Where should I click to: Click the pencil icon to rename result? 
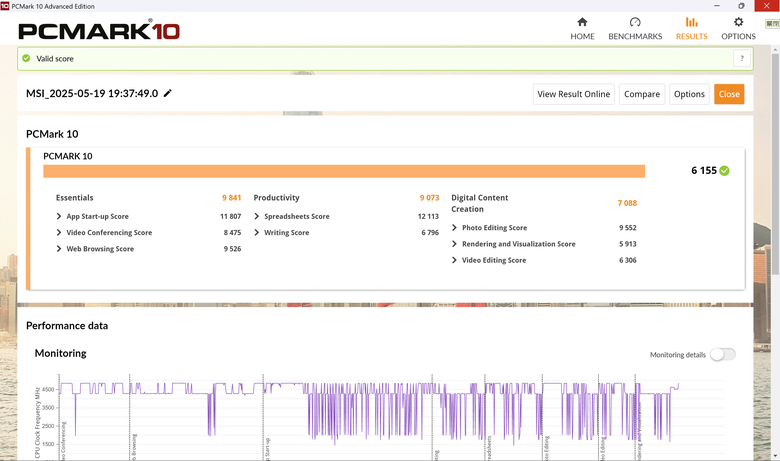(168, 93)
